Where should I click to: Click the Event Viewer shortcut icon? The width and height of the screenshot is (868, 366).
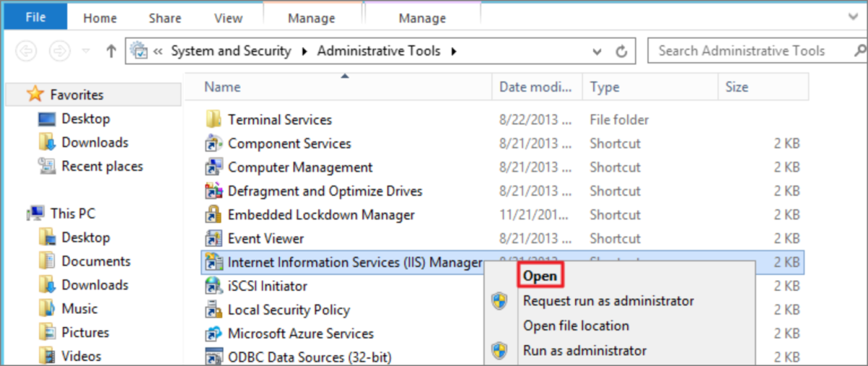[x=213, y=239]
